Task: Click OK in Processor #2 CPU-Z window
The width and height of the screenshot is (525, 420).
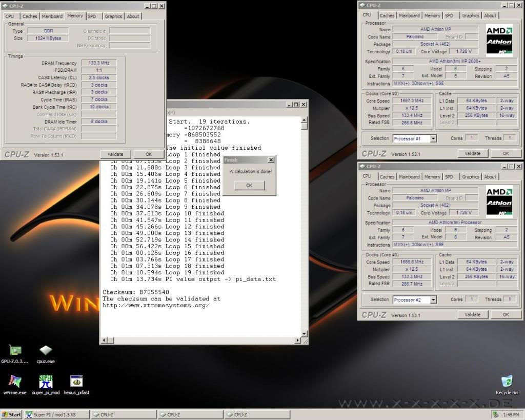Action: [x=506, y=314]
